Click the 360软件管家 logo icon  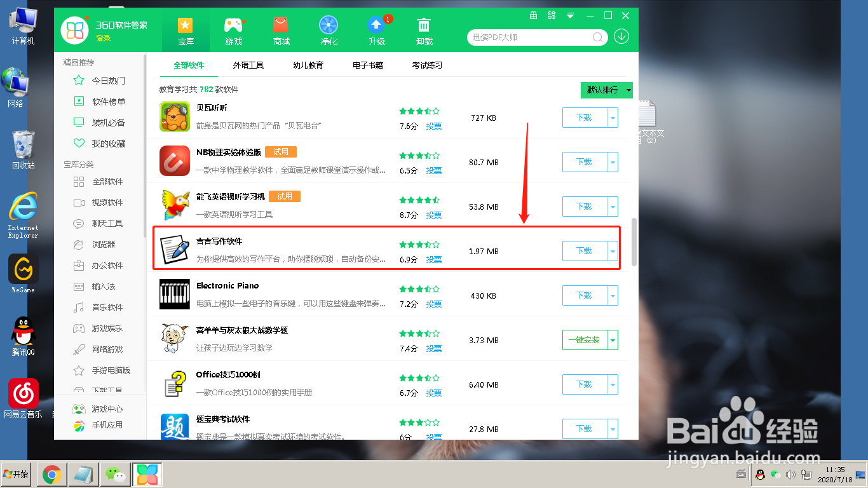[x=75, y=30]
